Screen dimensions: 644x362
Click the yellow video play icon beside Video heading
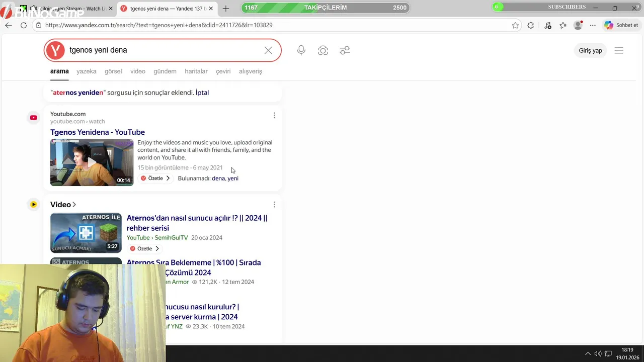pyautogui.click(x=33, y=205)
